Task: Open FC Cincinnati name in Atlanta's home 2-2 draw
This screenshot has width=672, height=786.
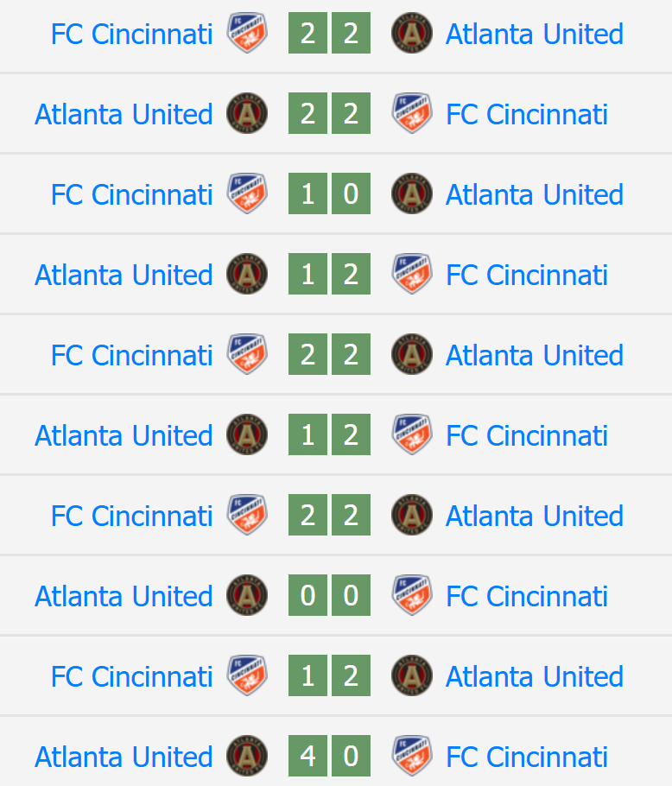Action: (527, 114)
